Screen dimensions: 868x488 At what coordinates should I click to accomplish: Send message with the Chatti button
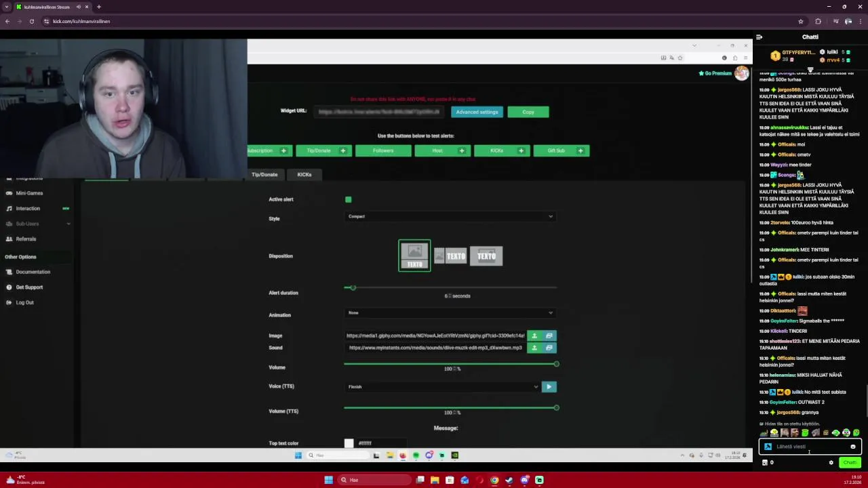[x=850, y=463]
